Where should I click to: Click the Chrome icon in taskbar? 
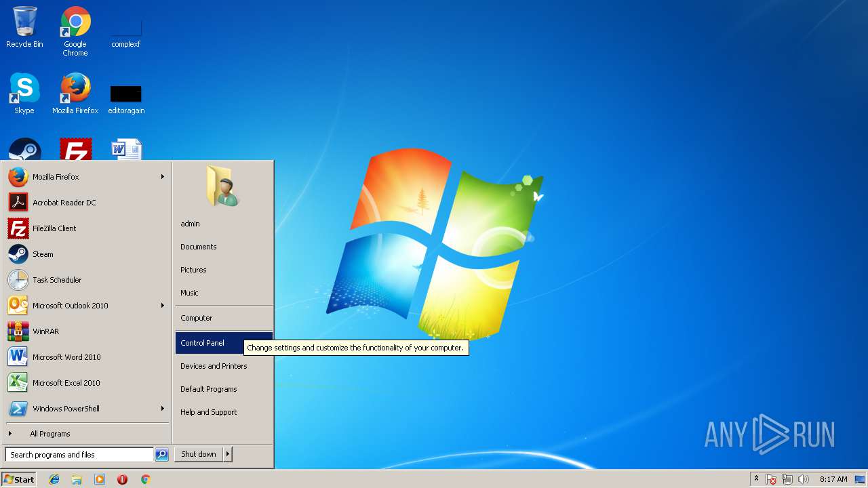point(145,479)
